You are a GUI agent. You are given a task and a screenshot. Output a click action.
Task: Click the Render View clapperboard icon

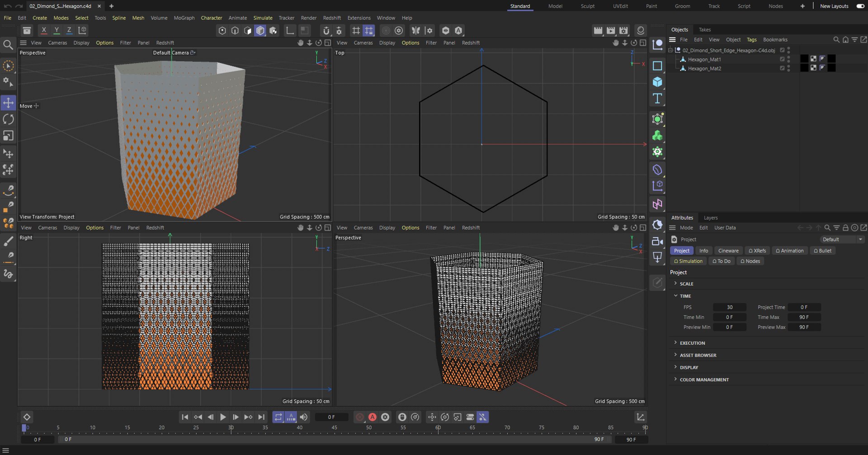tap(598, 30)
